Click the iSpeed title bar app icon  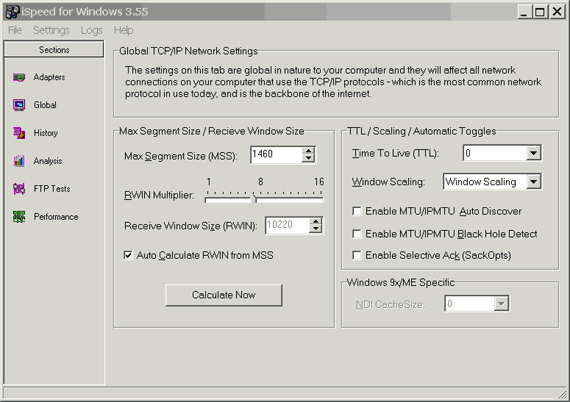tap(12, 12)
